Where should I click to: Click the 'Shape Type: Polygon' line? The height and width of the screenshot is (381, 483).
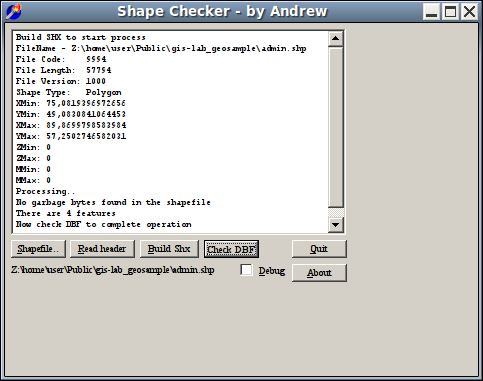point(69,92)
